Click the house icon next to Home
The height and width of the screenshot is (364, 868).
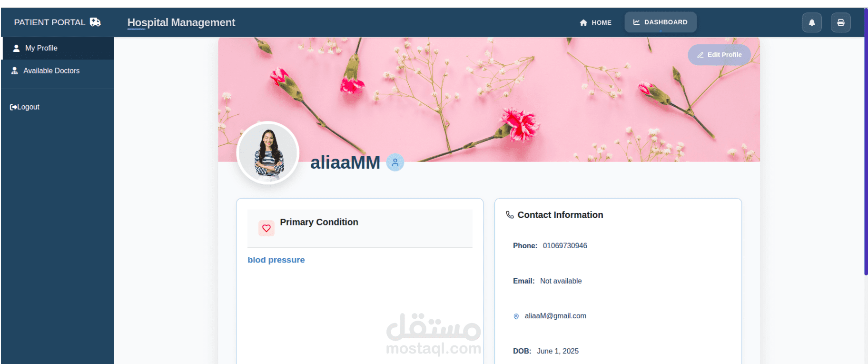[583, 22]
